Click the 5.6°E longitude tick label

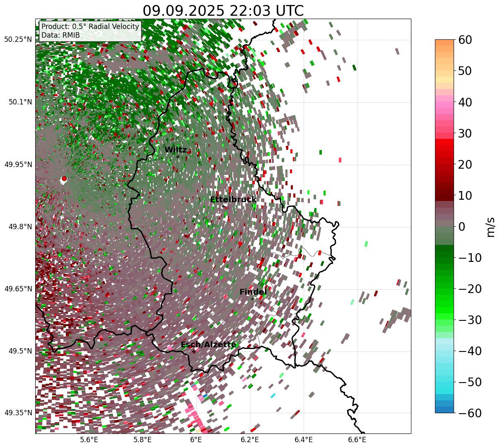pyautogui.click(x=89, y=440)
